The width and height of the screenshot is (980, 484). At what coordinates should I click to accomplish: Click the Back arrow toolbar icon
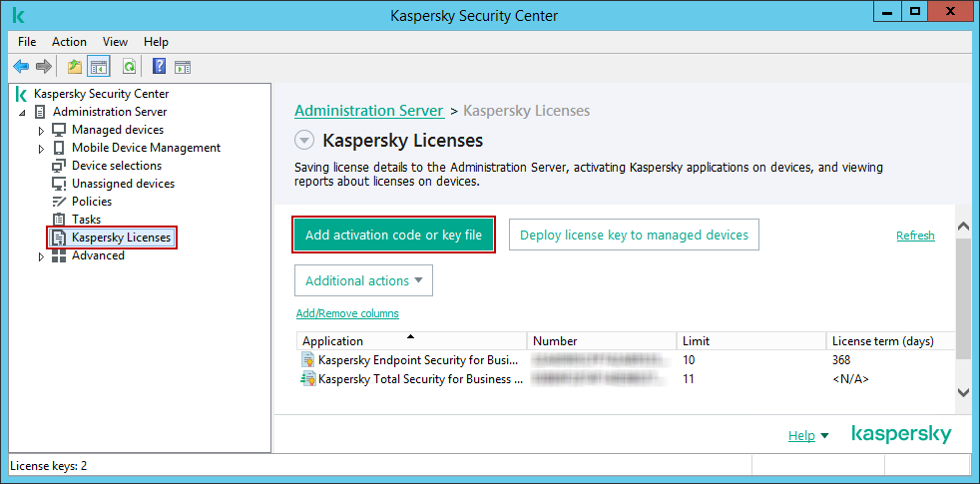21,67
